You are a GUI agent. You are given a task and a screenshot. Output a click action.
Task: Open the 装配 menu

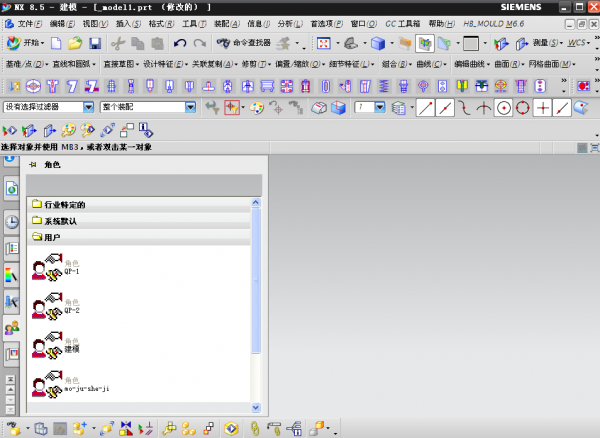point(227,24)
